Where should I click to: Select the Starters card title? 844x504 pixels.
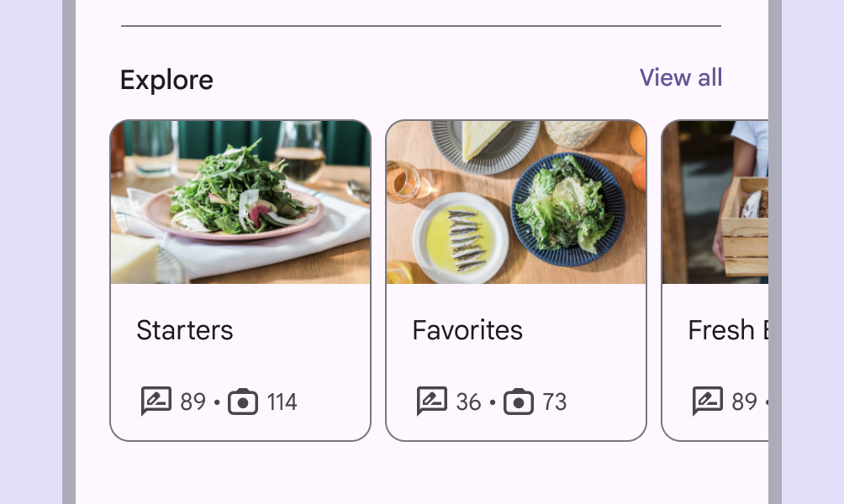(x=185, y=330)
